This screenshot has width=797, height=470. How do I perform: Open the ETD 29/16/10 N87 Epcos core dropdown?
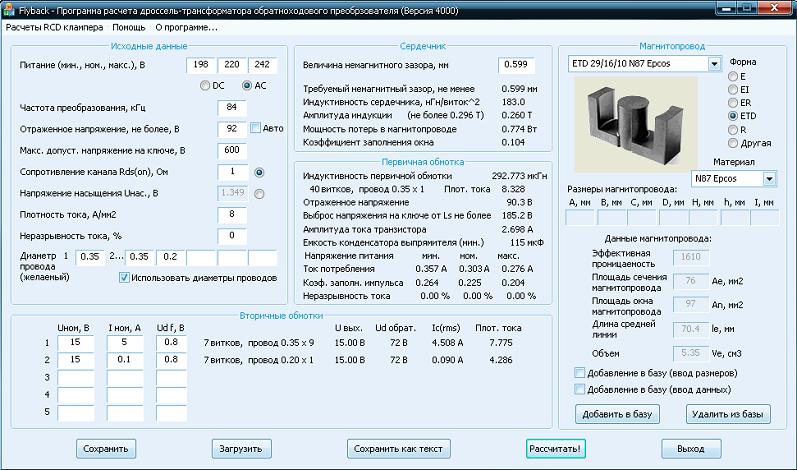tap(713, 64)
